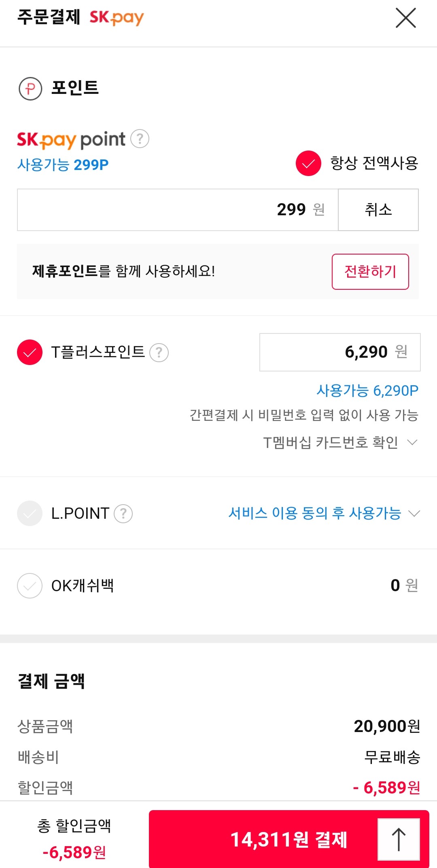
Task: Pay with the 14,311원 결제 button
Action: point(289,839)
